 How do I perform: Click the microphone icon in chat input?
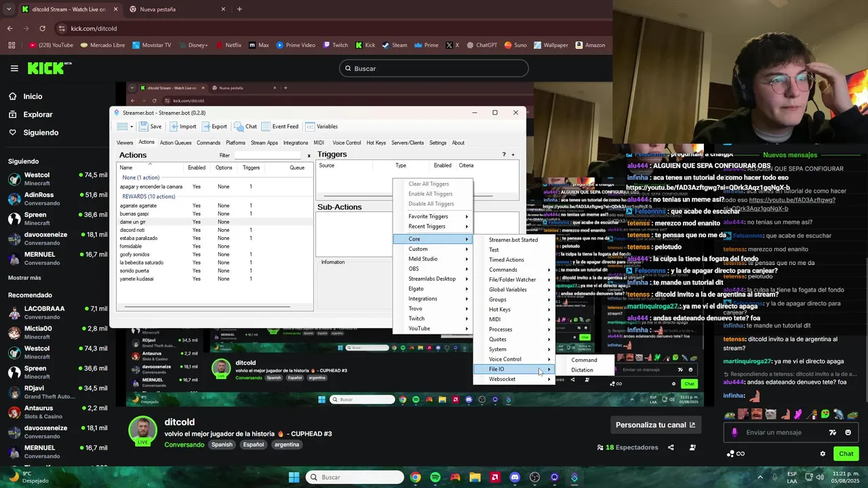[734, 432]
